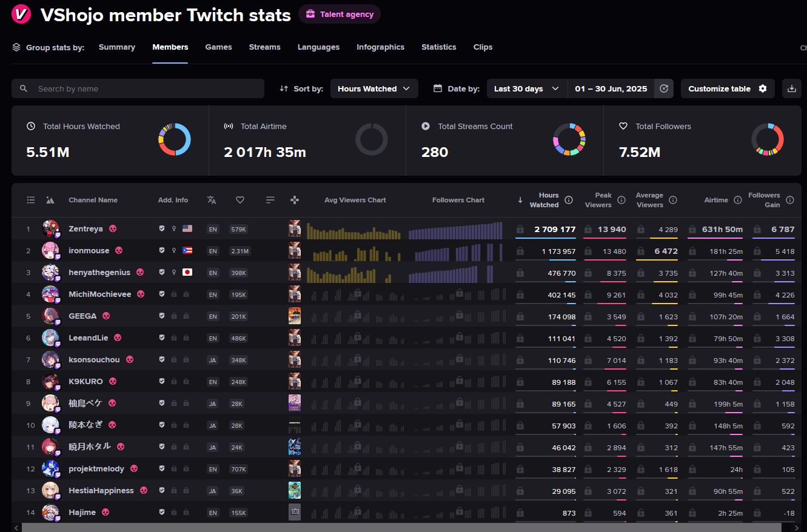Open the Infographics tab
Image resolution: width=807 pixels, height=532 pixels.
coord(381,47)
